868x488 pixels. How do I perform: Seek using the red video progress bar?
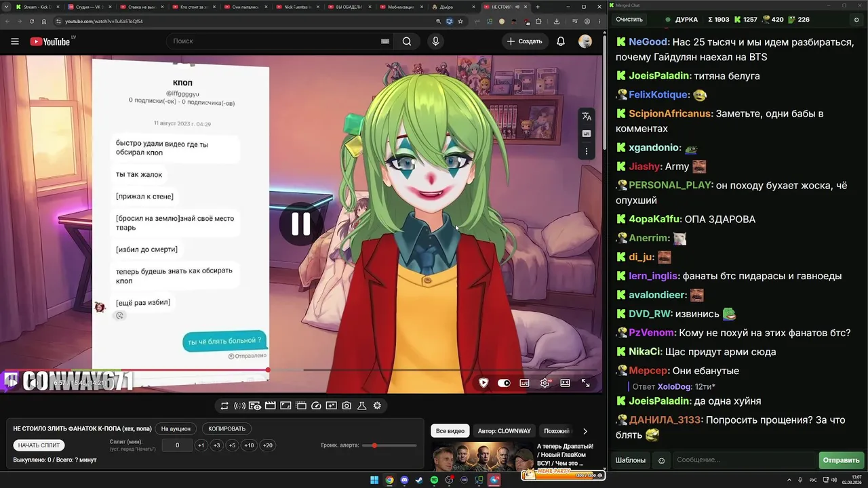pos(301,370)
